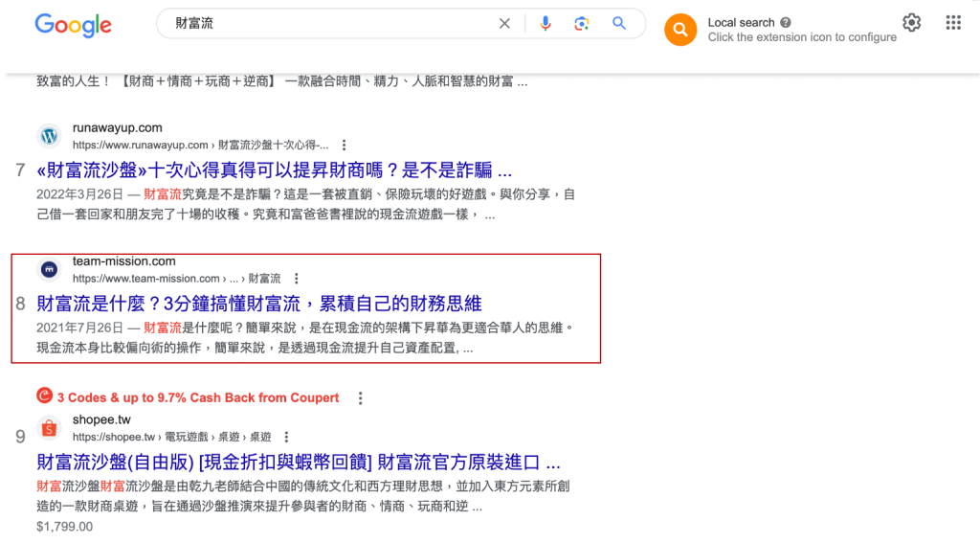
Task: Open the settings gear icon
Action: 912,23
